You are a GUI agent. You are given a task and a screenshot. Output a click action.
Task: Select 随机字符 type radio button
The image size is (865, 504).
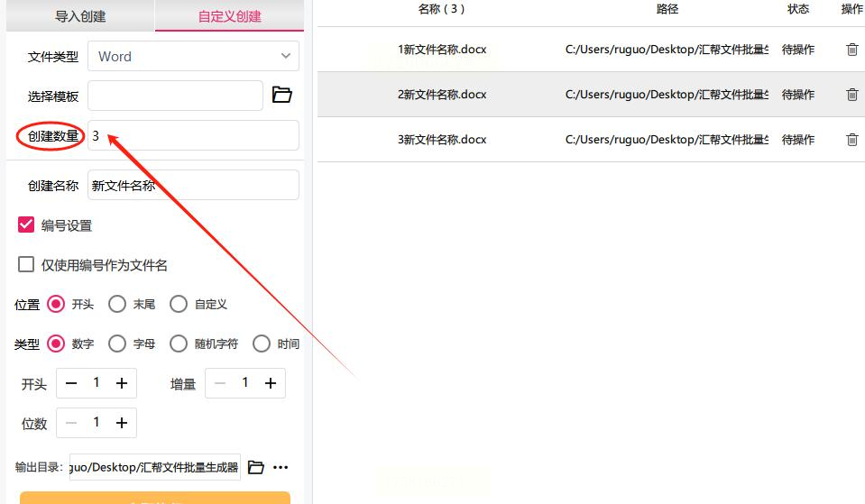click(179, 344)
